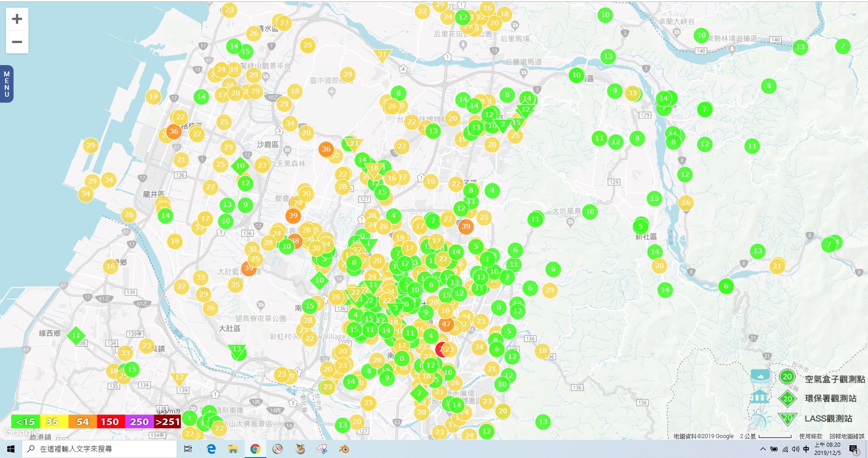Open the compass-like app on taskbar

[x=278, y=449]
